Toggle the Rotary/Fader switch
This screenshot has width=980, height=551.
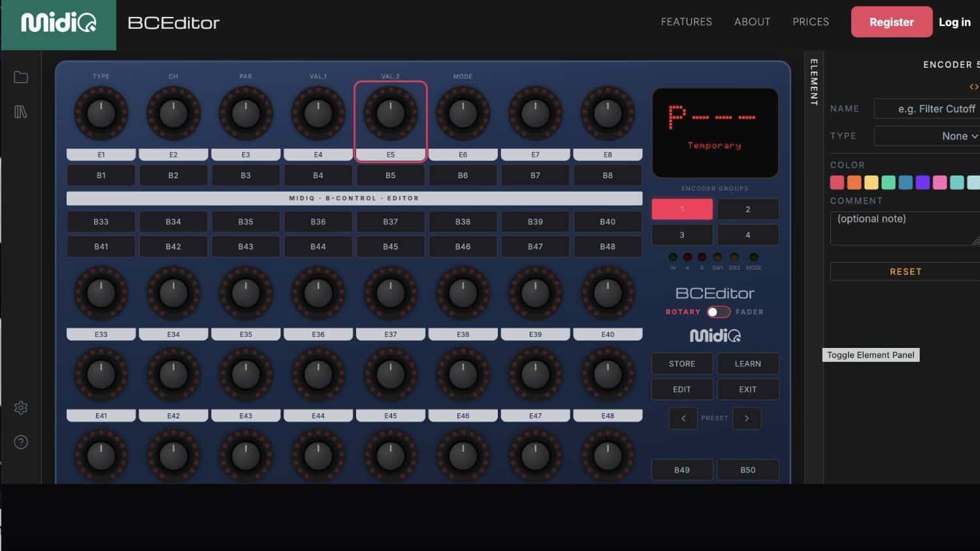click(x=718, y=312)
